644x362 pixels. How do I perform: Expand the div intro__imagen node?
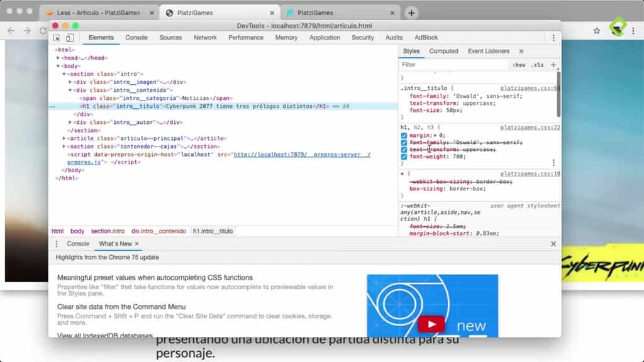70,82
